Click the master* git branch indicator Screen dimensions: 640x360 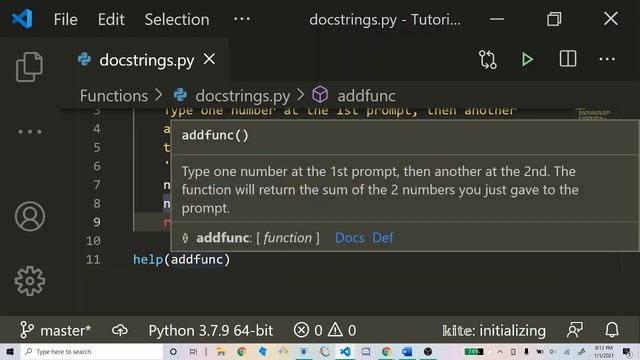click(x=56, y=330)
